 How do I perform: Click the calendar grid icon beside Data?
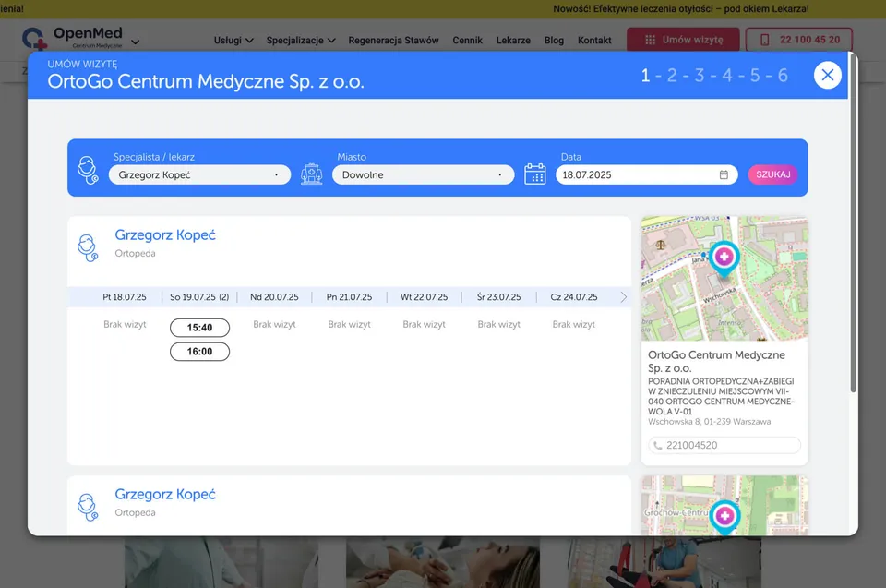pyautogui.click(x=535, y=174)
